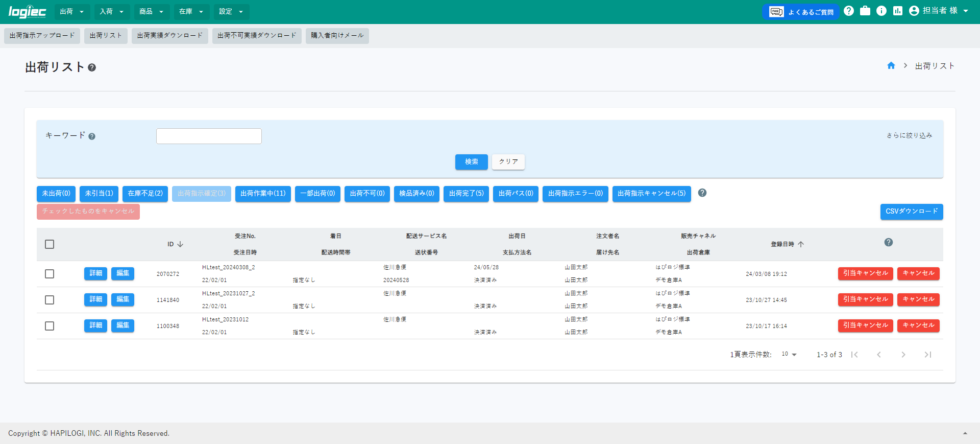This screenshot has height=444, width=980.
Task: Click help icon next to キーワード label
Action: [x=92, y=136]
